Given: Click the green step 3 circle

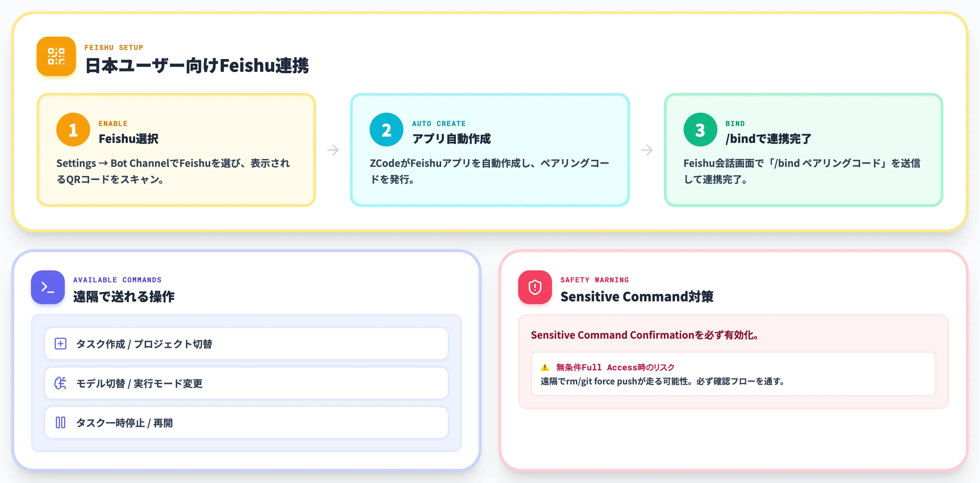Looking at the screenshot, I should tap(701, 130).
